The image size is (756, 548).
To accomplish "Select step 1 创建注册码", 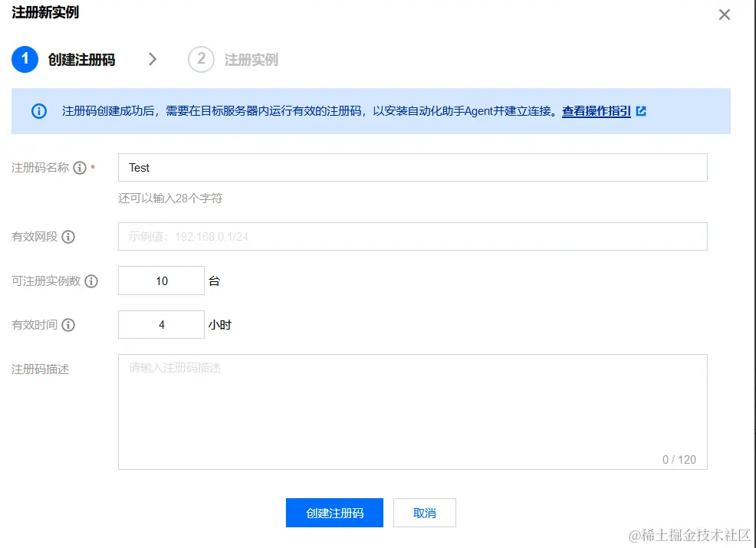I will 64,59.
